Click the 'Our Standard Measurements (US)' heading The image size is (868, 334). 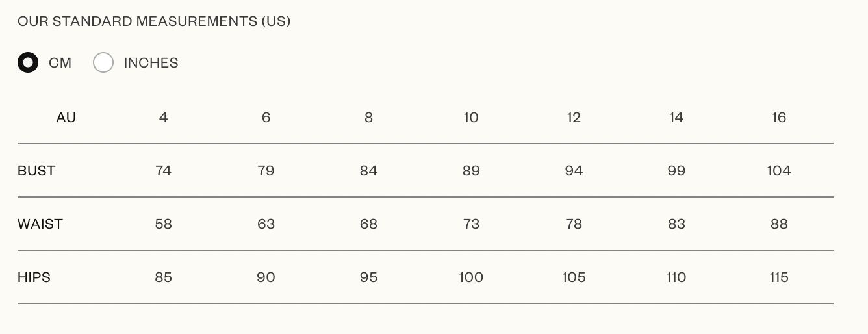pyautogui.click(x=154, y=21)
